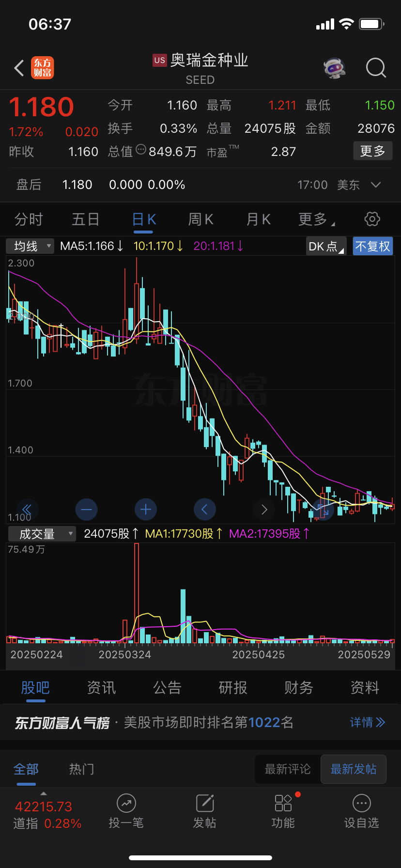The height and width of the screenshot is (868, 401).
Task: Open the 资料 tab
Action: click(365, 687)
